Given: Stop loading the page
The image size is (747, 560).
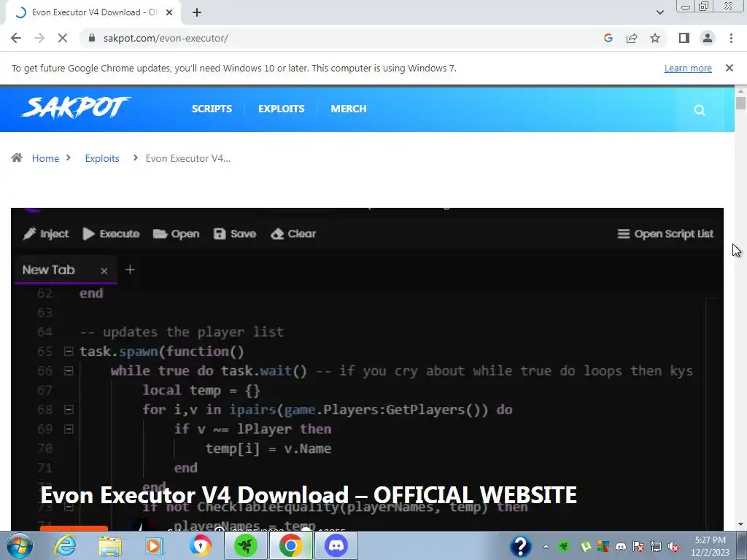Looking at the screenshot, I should [63, 38].
